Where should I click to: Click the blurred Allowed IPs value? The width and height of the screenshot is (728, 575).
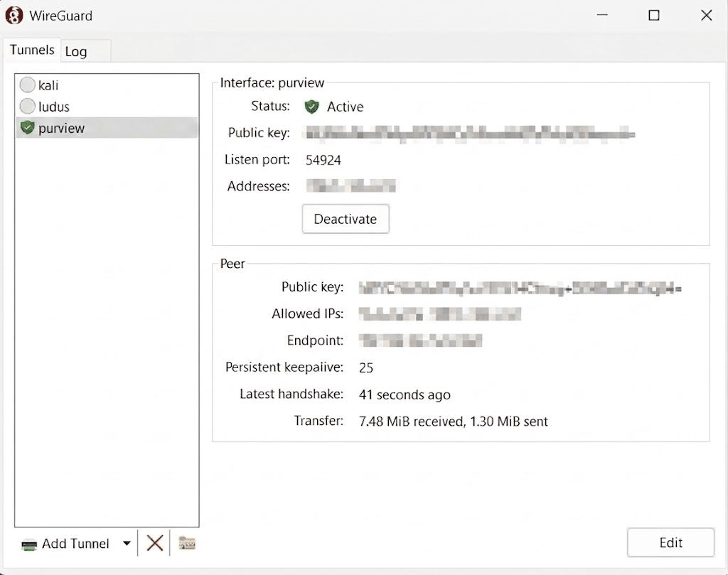coord(439,314)
